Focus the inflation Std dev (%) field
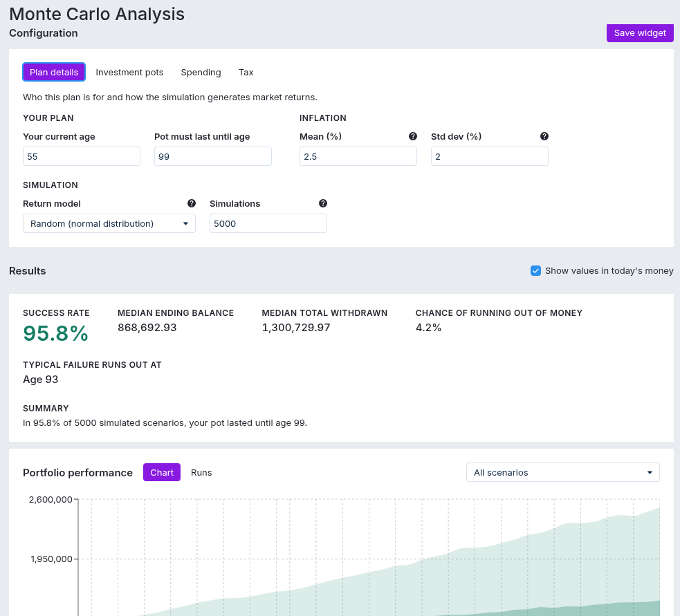Image resolution: width=680 pixels, height=616 pixels. 490,156
